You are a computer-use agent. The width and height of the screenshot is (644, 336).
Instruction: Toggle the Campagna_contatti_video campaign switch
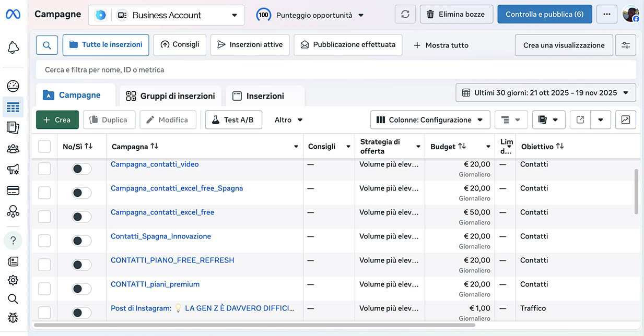click(x=81, y=169)
